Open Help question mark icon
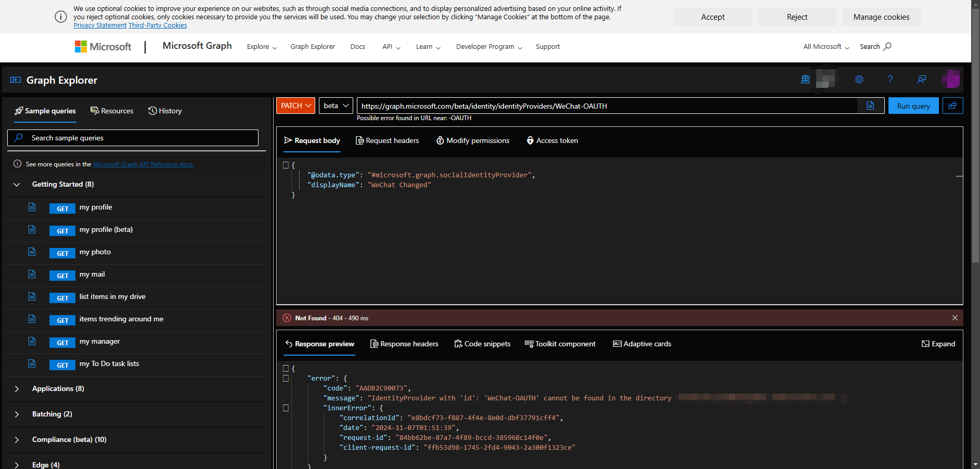Image resolution: width=980 pixels, height=469 pixels. pos(890,80)
